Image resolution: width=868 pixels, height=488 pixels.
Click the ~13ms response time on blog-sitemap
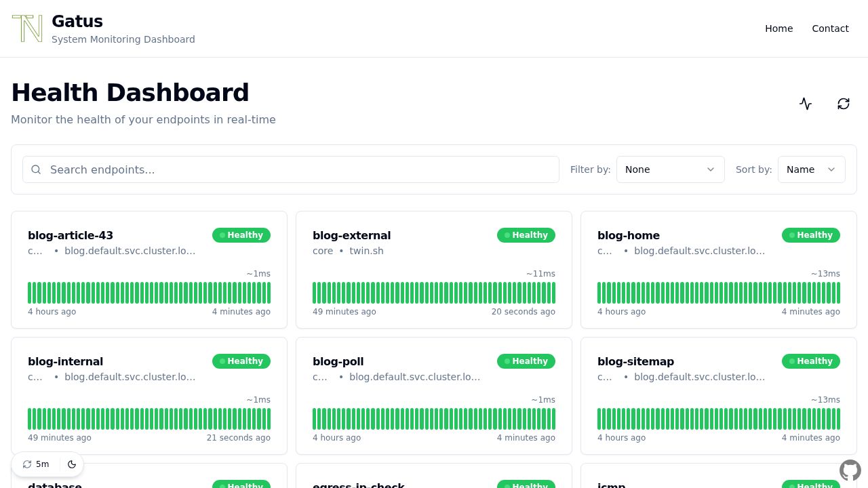coord(825,400)
